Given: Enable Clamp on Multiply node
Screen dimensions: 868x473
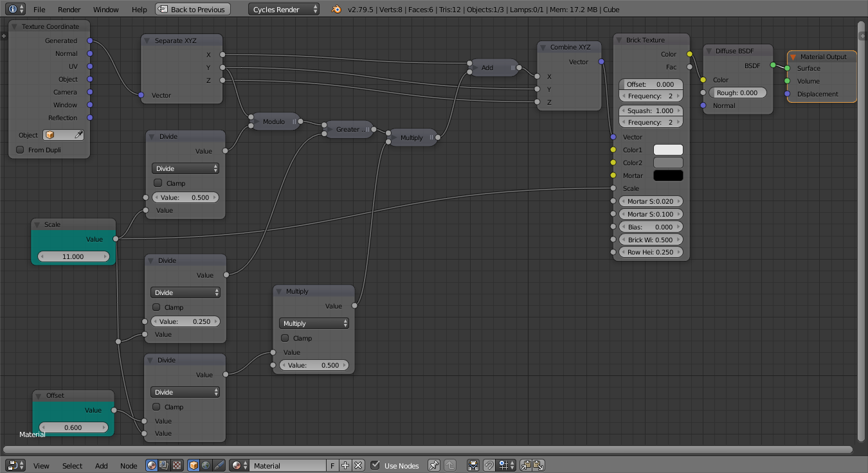Looking at the screenshot, I should [x=285, y=338].
